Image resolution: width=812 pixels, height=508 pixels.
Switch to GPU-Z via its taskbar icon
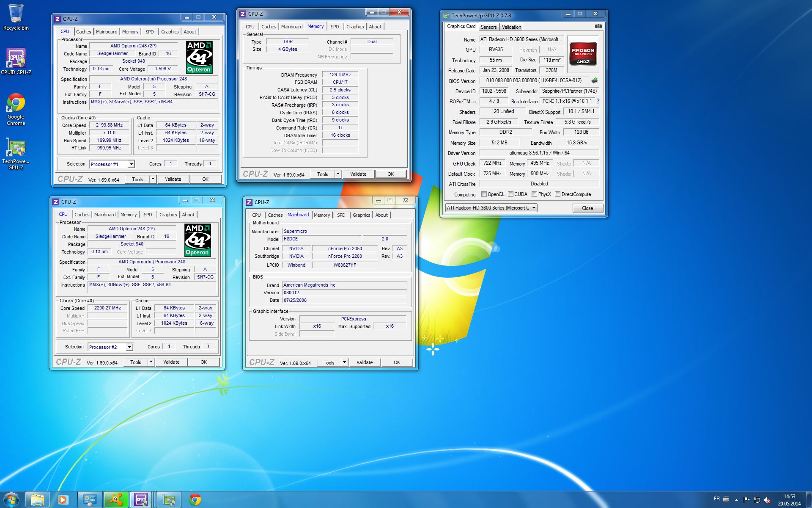(x=169, y=500)
